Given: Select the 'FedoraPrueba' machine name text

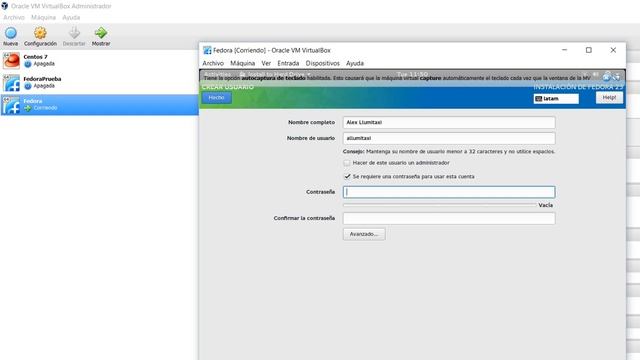Looking at the screenshot, I should [42, 79].
